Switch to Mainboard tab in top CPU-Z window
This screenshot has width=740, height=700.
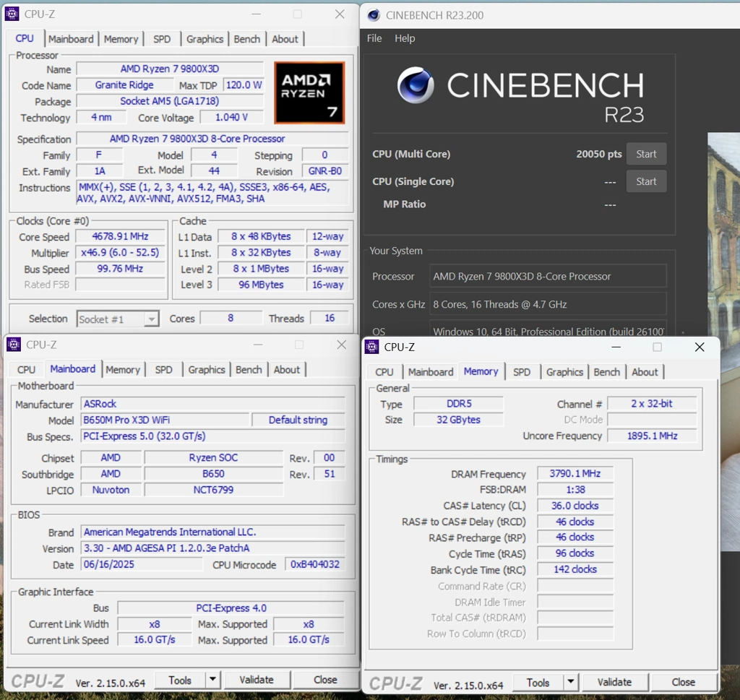71,39
